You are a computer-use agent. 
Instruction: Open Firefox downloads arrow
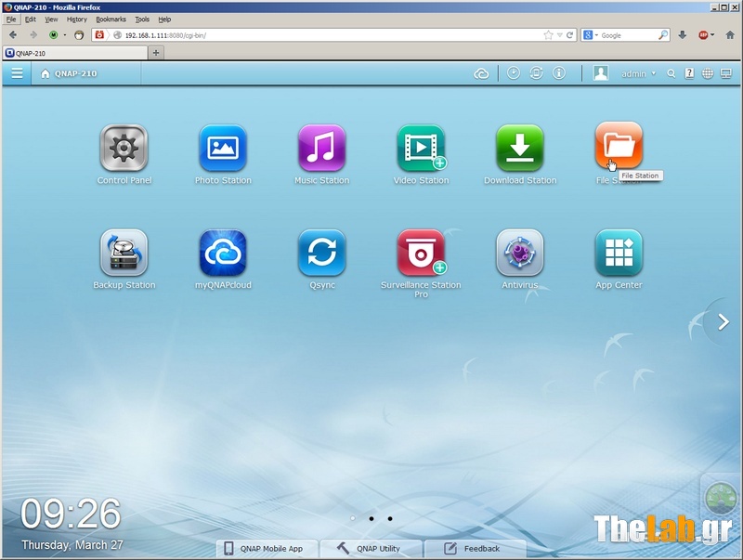click(683, 35)
